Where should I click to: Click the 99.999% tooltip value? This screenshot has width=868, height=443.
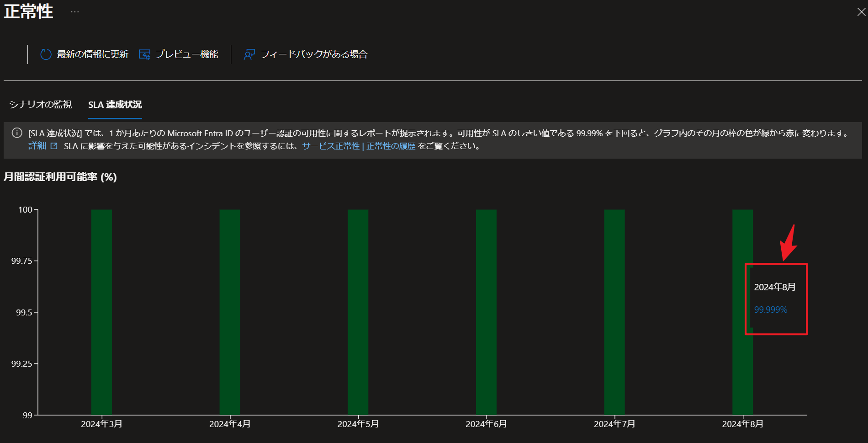(x=771, y=310)
